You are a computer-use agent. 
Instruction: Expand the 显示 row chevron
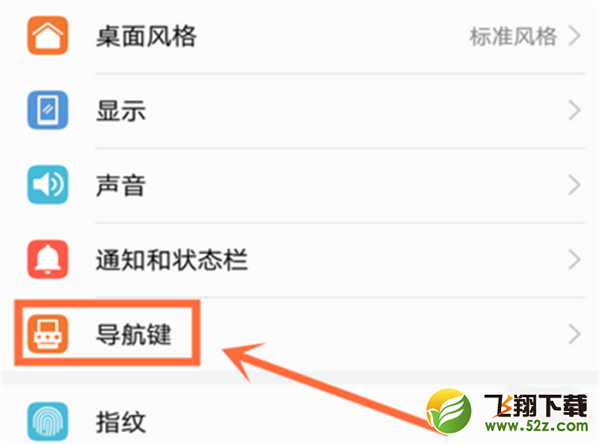[x=575, y=110]
